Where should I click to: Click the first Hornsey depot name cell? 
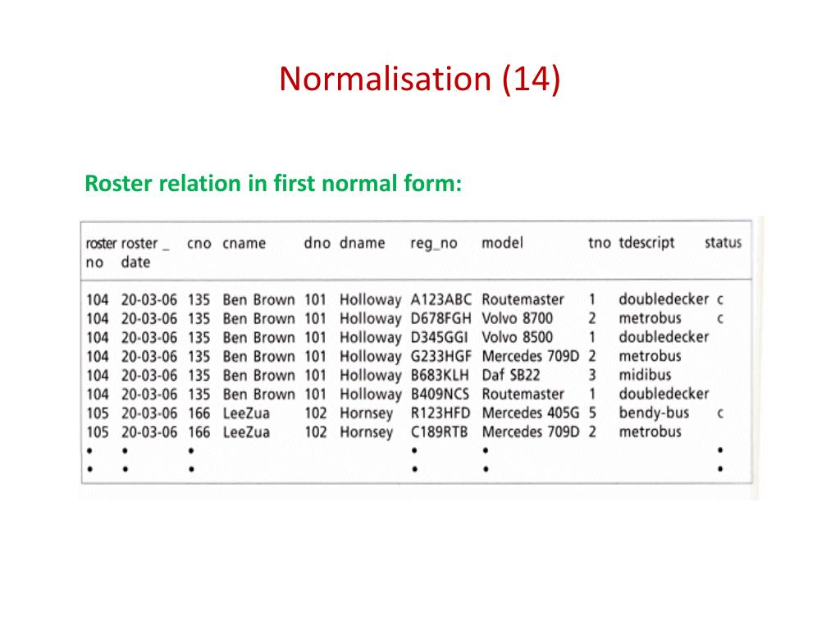pyautogui.click(x=367, y=414)
